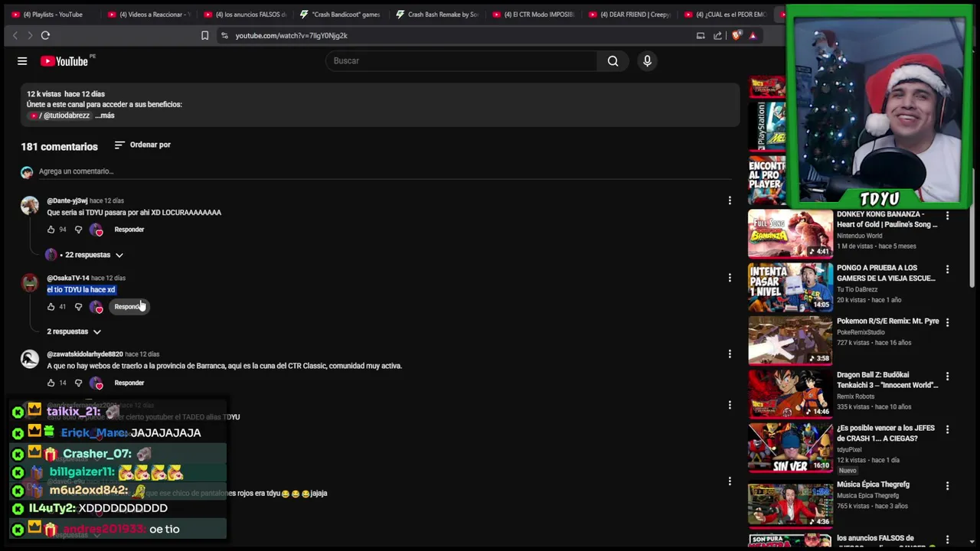This screenshot has height=551, width=980.
Task: Open the Brave Rewards triangle icon
Action: tap(753, 35)
